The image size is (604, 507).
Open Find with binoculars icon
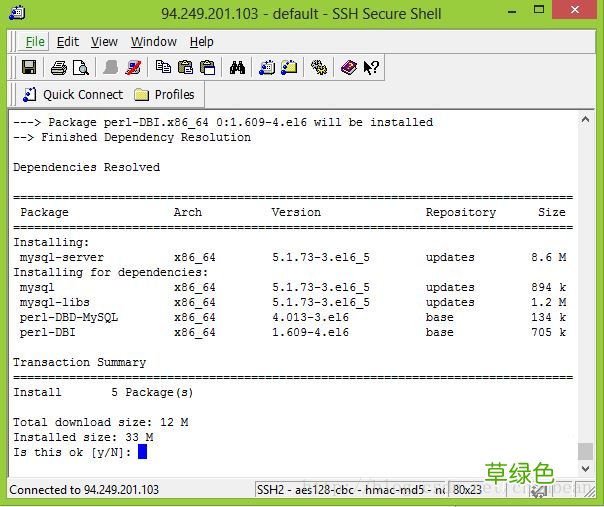(237, 67)
